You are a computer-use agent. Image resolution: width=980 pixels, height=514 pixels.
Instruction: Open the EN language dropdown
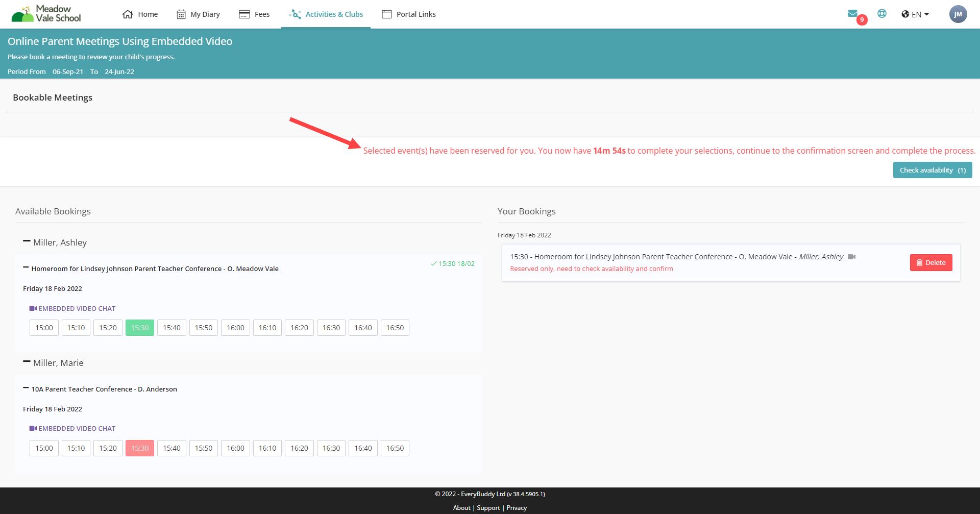[x=915, y=14]
